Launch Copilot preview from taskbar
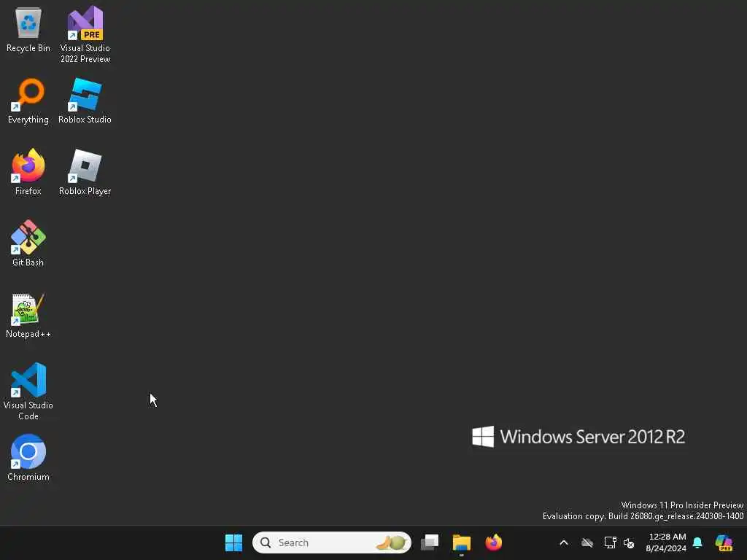The width and height of the screenshot is (747, 560). point(724,542)
